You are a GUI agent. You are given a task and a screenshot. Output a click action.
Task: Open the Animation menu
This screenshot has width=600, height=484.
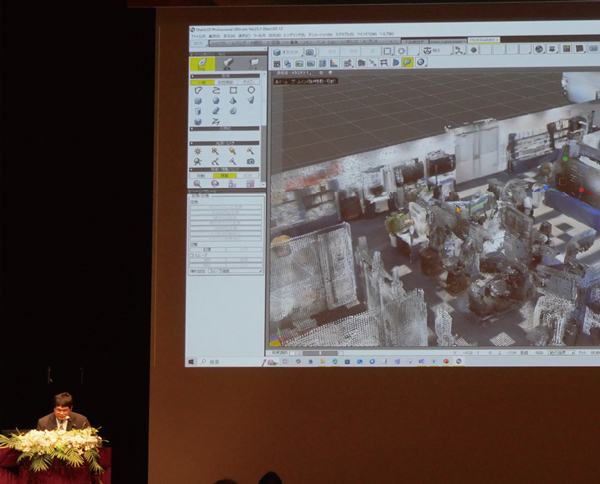[320, 35]
